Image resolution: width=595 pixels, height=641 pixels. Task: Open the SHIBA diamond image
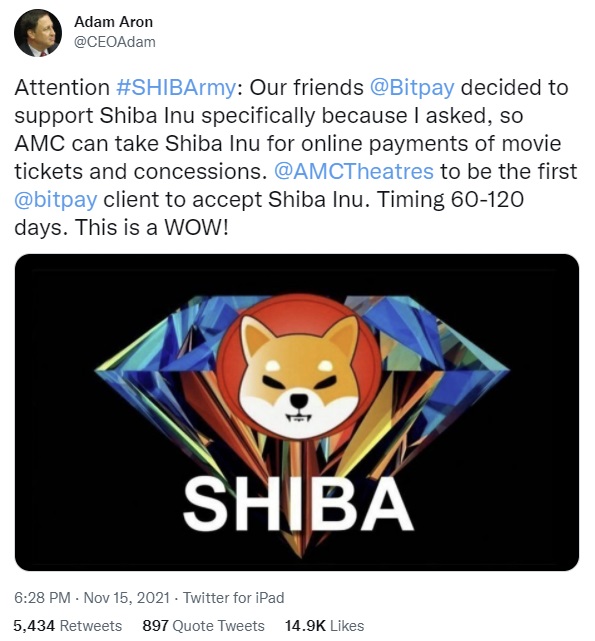[297, 412]
